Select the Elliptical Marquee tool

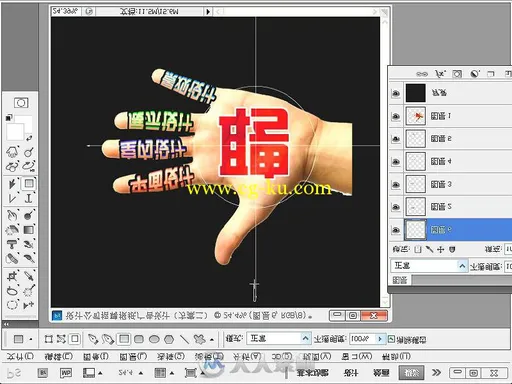13,305
